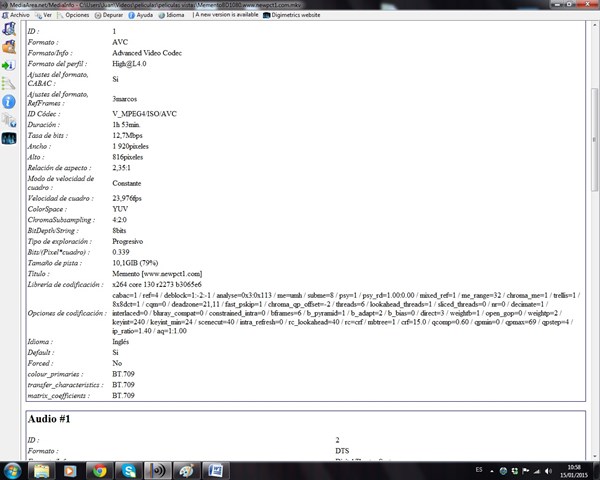Click the '1 920pixeles' width value

tap(130, 146)
